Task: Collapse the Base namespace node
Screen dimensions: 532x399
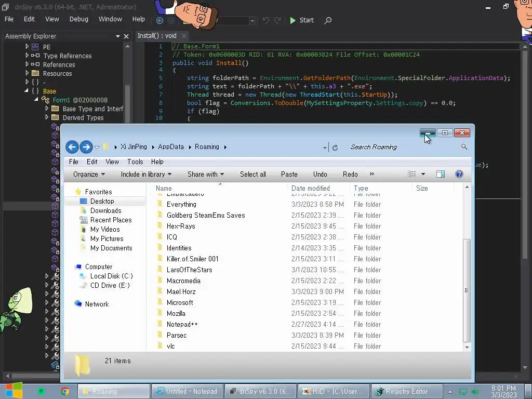Action: tap(26, 90)
